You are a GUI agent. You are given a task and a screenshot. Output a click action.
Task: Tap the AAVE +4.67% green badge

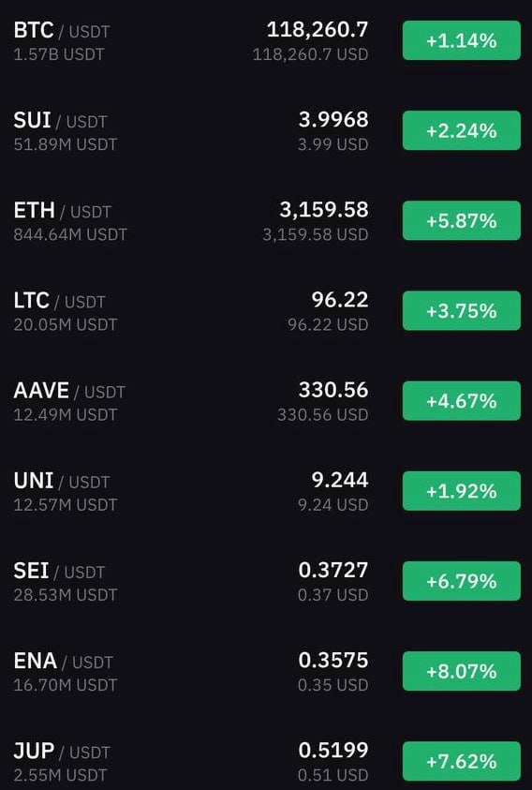(x=462, y=401)
